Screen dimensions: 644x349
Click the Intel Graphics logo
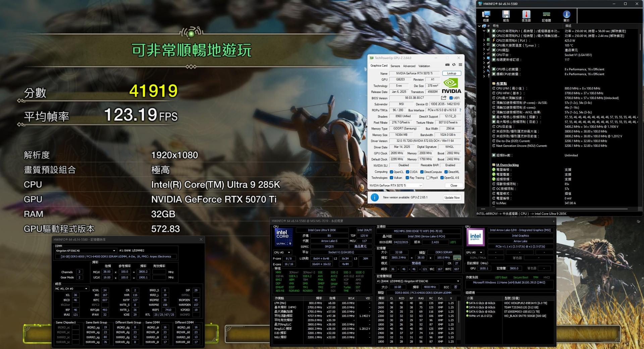pos(475,237)
